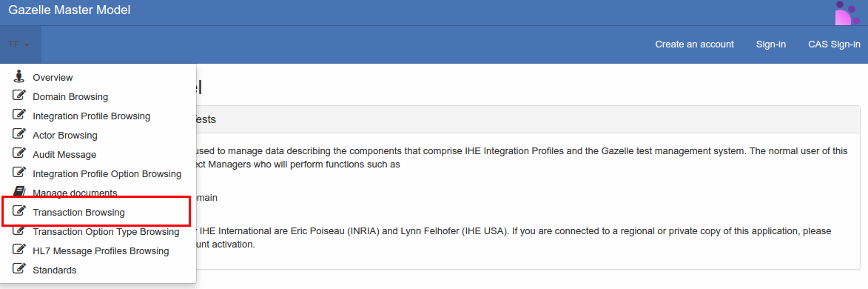The width and height of the screenshot is (868, 289).
Task: Click the person icon next to Overview
Action: pos(19,76)
